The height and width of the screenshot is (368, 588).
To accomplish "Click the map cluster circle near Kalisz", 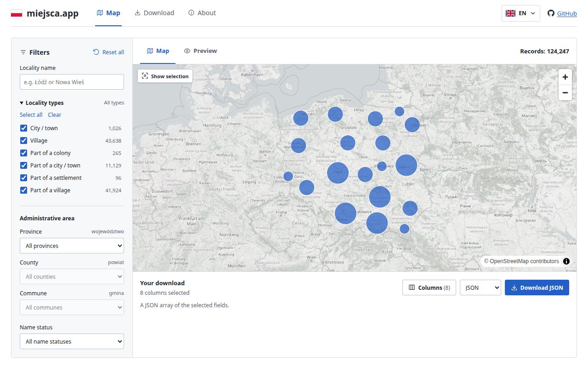I will point(338,173).
